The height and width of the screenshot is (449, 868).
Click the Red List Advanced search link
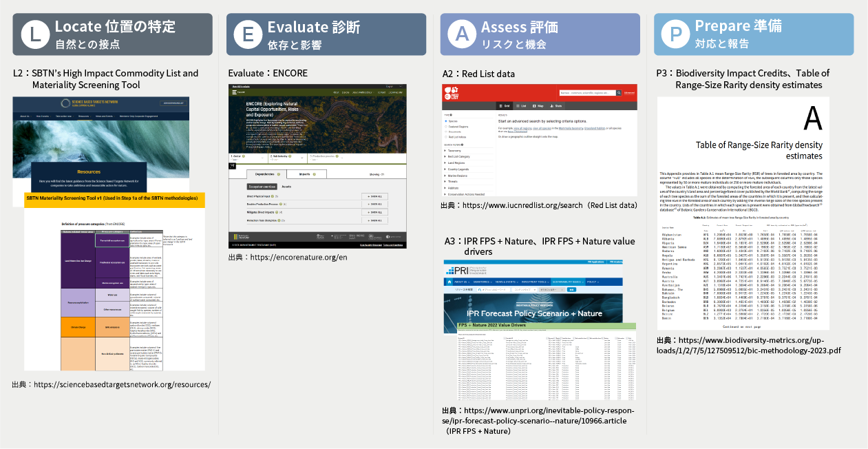(629, 93)
